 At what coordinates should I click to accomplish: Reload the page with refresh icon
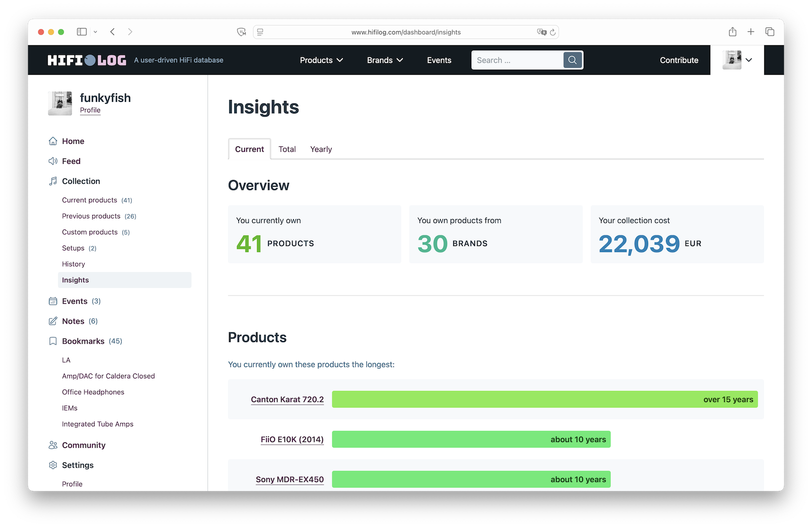[553, 32]
